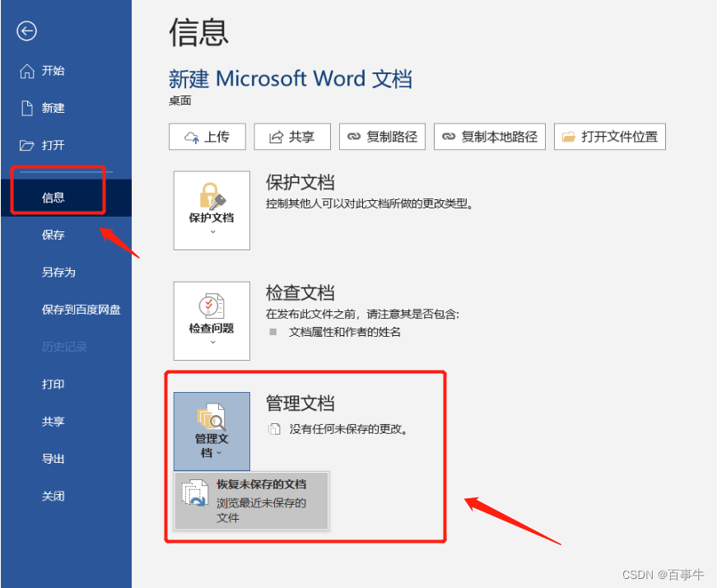Click the link icon in 复制路径

(x=354, y=137)
